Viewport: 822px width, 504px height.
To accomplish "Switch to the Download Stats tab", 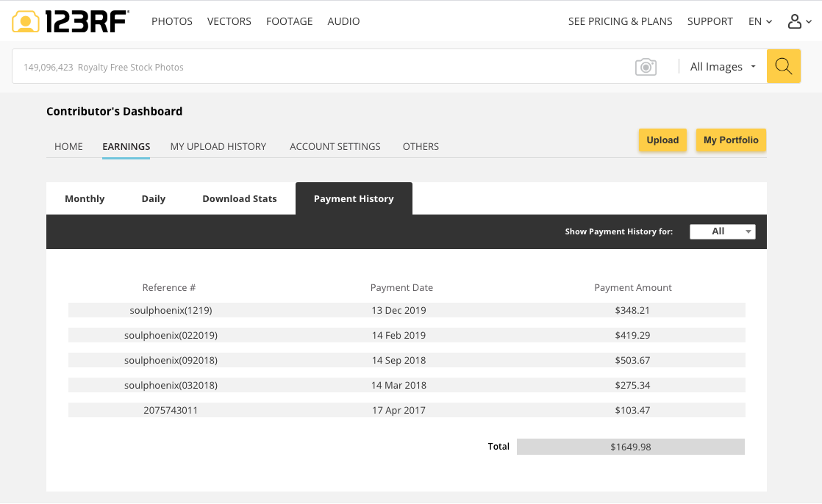I will pyautogui.click(x=240, y=198).
